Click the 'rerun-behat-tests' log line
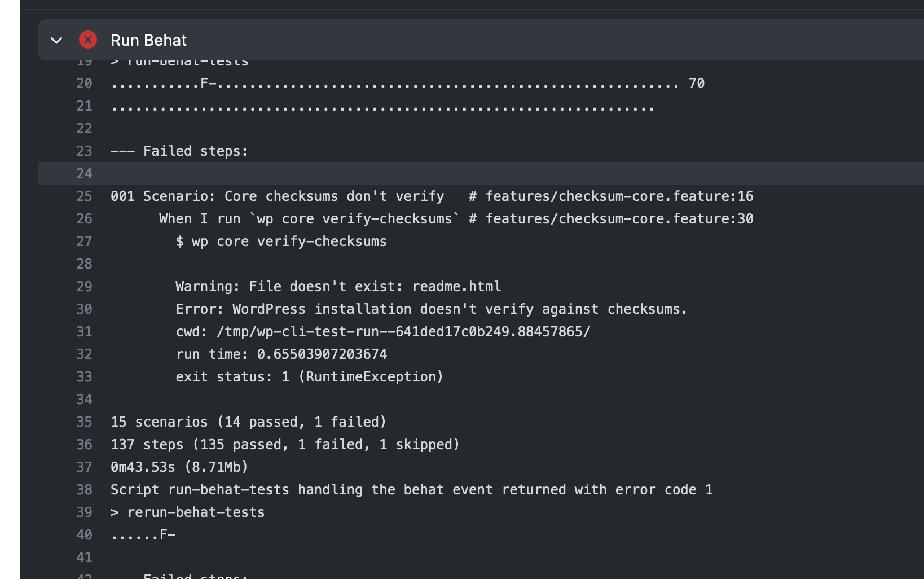The image size is (924, 579). pos(188,512)
